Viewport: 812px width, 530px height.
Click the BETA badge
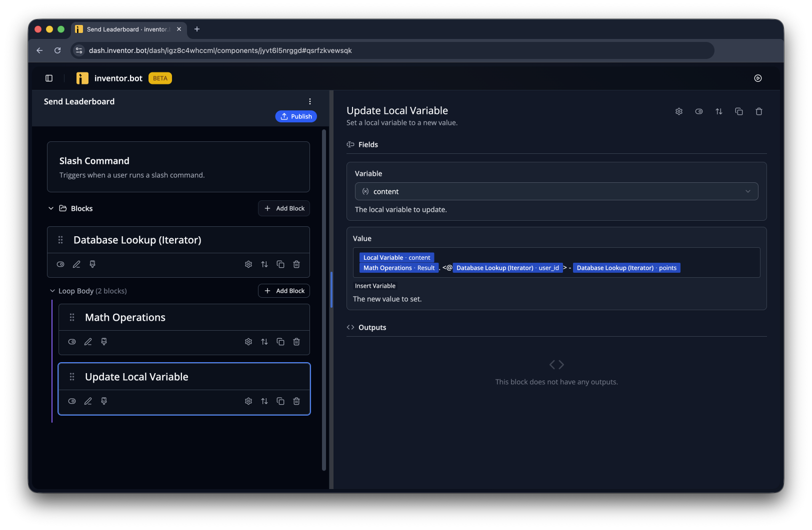pyautogui.click(x=160, y=78)
